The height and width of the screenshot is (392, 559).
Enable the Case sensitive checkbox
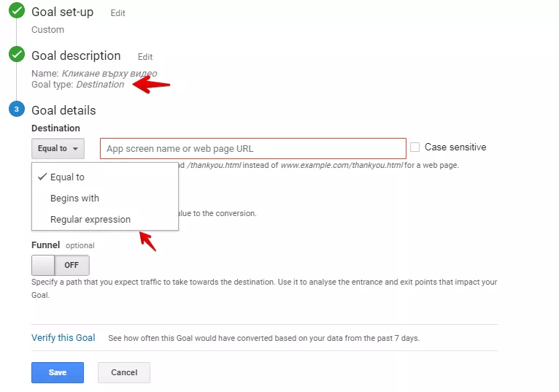[x=415, y=147]
